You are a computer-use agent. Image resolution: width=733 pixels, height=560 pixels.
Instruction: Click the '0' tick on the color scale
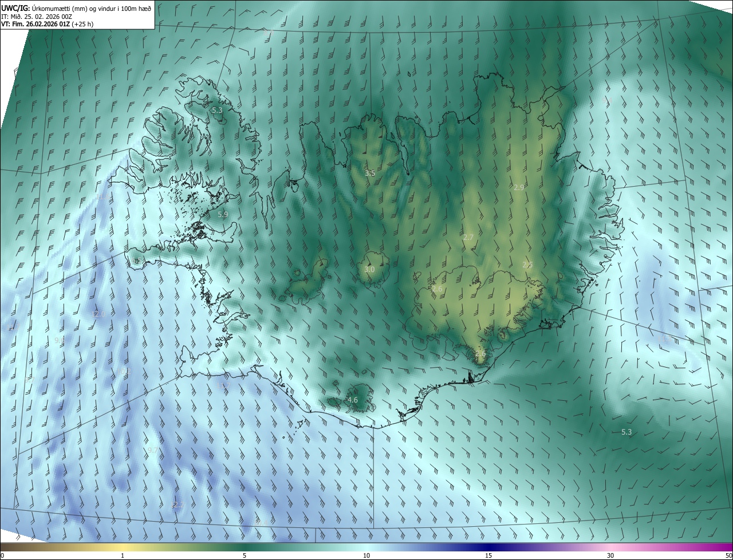(x=2, y=556)
